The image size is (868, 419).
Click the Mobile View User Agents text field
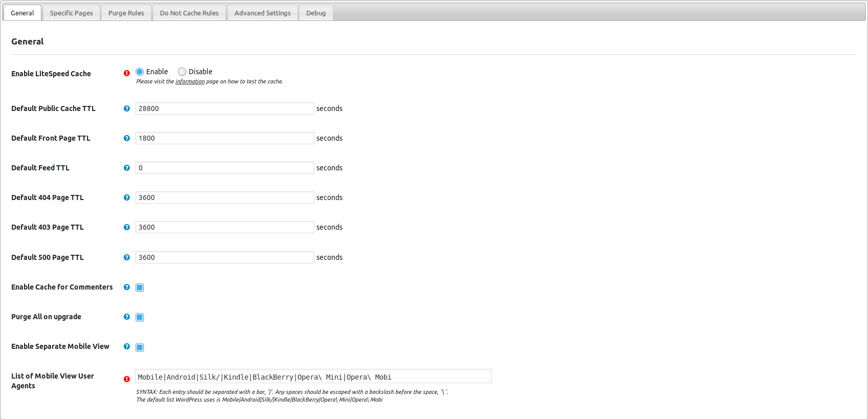(313, 377)
